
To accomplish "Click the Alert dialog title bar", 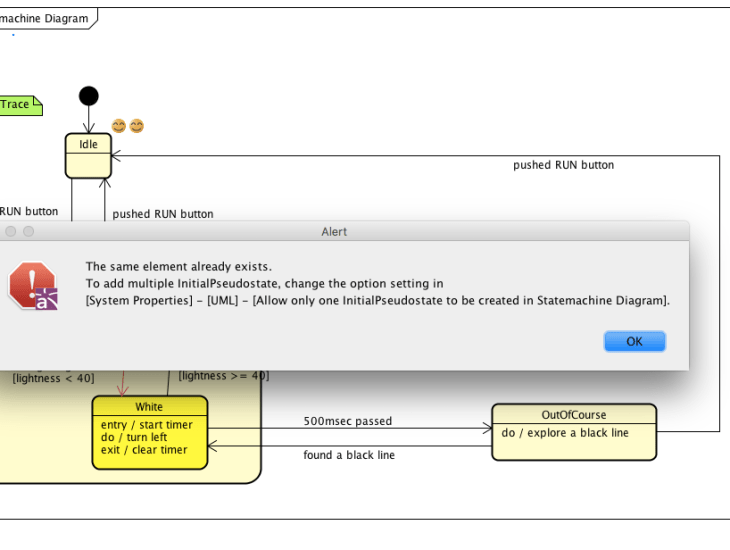I will [334, 231].
